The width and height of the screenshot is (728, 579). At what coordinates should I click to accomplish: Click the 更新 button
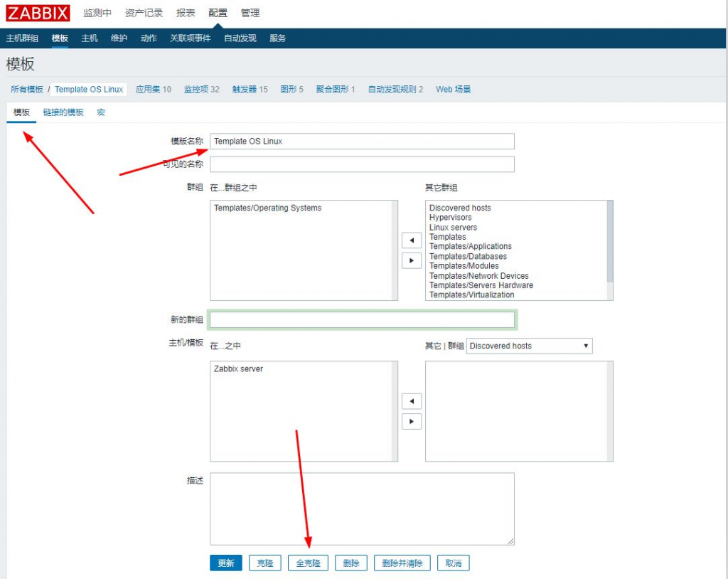point(226,563)
